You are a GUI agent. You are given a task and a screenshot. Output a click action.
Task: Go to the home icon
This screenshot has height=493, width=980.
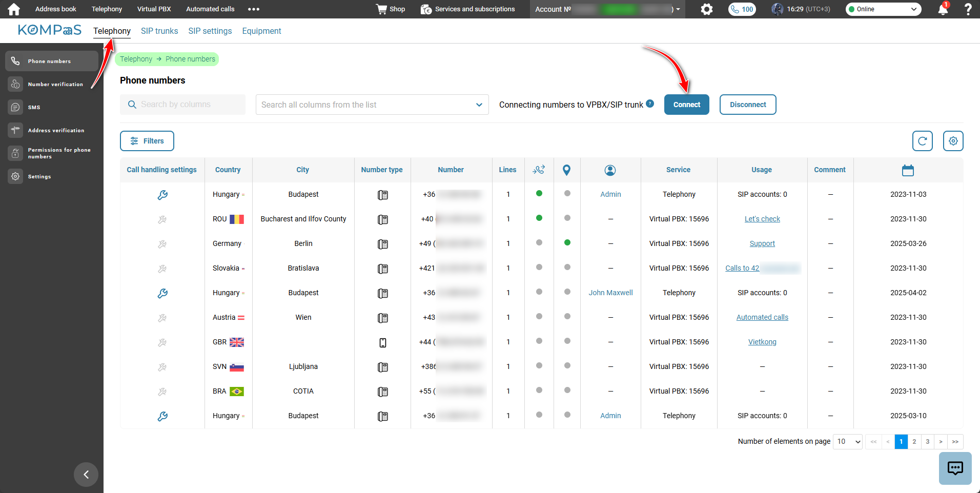14,9
